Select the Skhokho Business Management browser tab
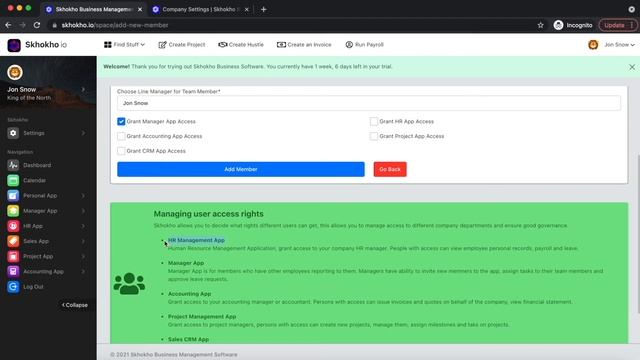 (x=94, y=9)
